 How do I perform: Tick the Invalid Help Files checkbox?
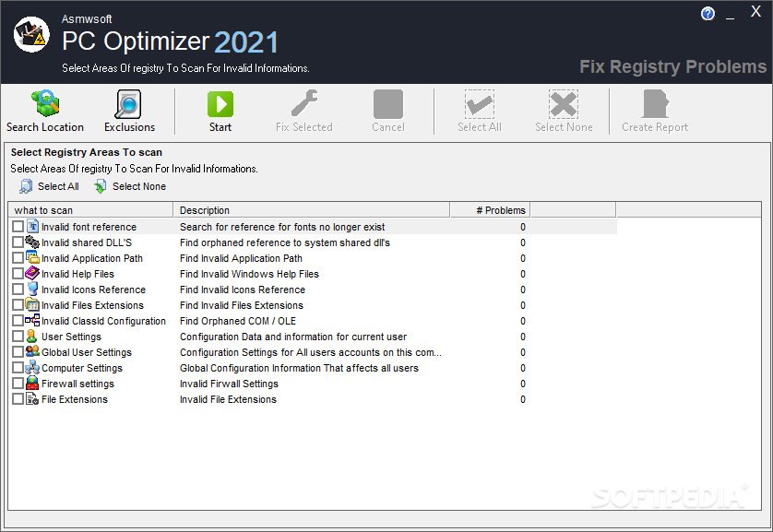(x=18, y=274)
